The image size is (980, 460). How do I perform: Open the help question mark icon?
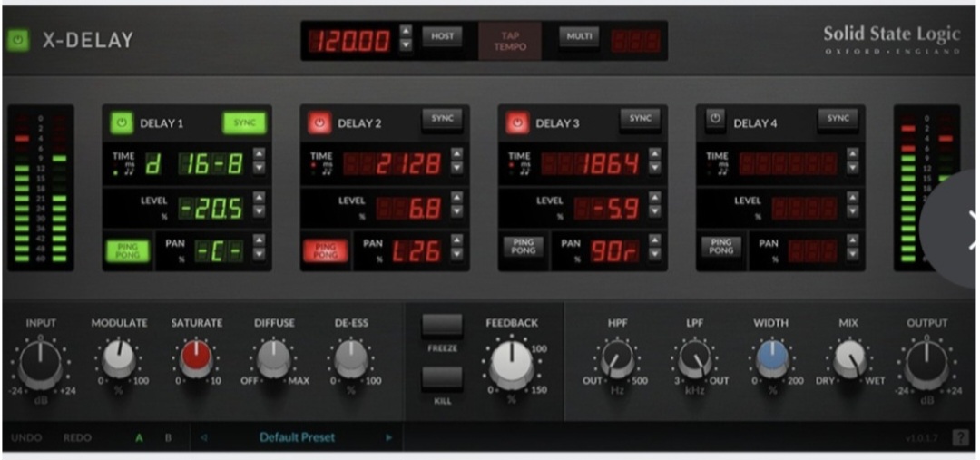[x=961, y=438]
